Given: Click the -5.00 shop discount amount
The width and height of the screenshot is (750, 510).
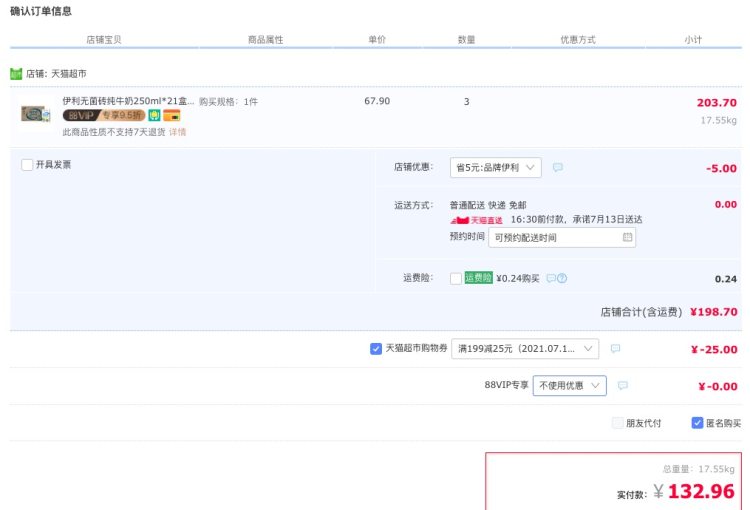Looking at the screenshot, I should (x=721, y=168).
